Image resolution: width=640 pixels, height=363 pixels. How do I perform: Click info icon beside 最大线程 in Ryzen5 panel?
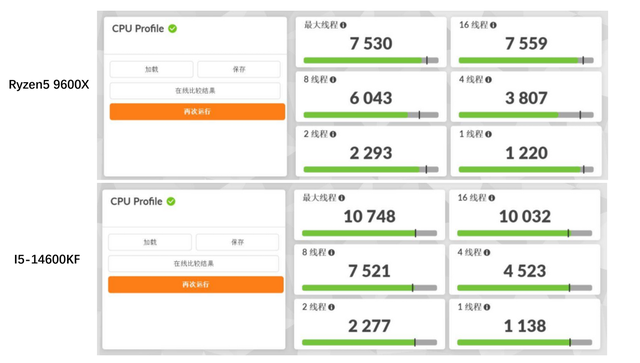point(343,25)
